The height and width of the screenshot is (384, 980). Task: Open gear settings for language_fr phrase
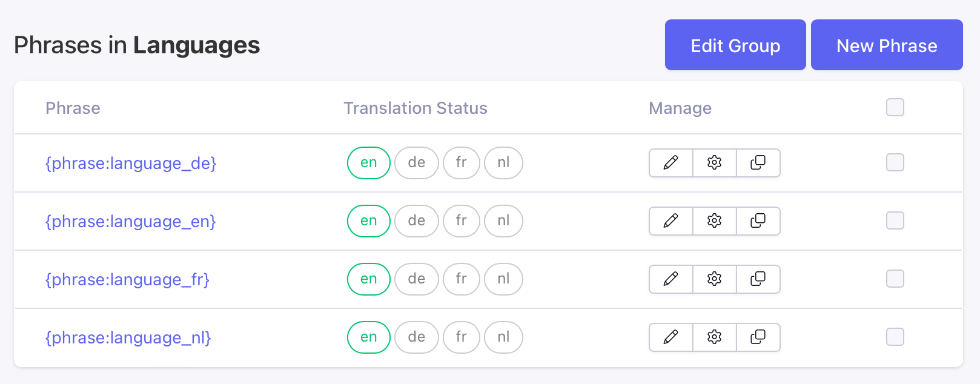715,279
